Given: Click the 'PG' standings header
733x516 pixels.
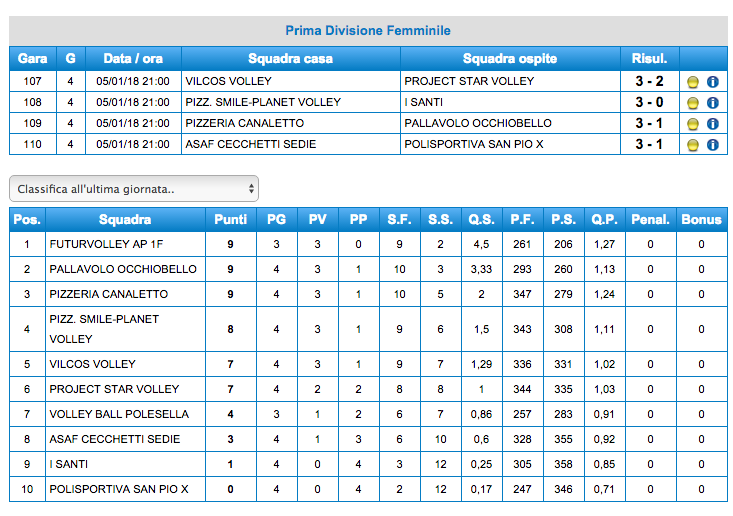Looking at the screenshot, I should pyautogui.click(x=276, y=220).
